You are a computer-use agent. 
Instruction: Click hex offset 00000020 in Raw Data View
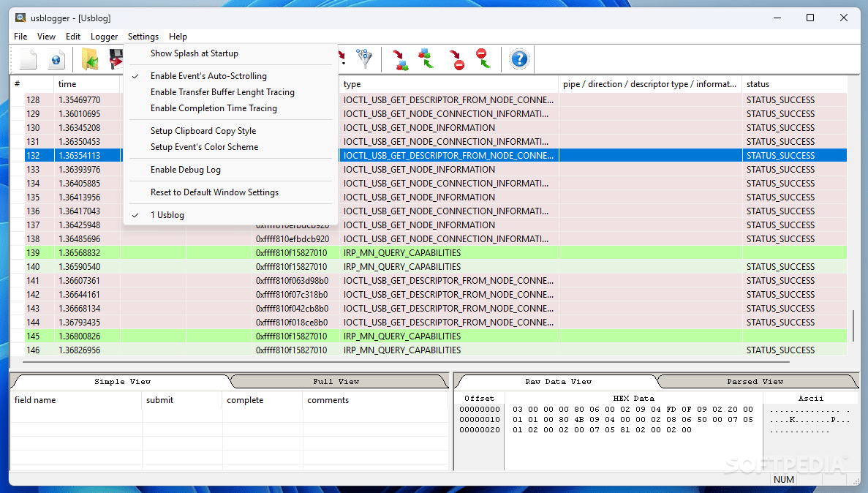(480, 430)
